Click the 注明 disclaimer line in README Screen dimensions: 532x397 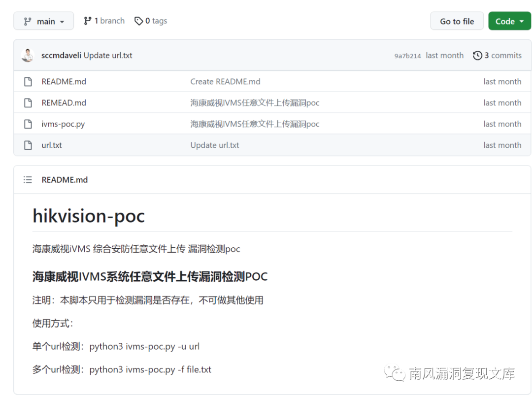click(x=148, y=300)
